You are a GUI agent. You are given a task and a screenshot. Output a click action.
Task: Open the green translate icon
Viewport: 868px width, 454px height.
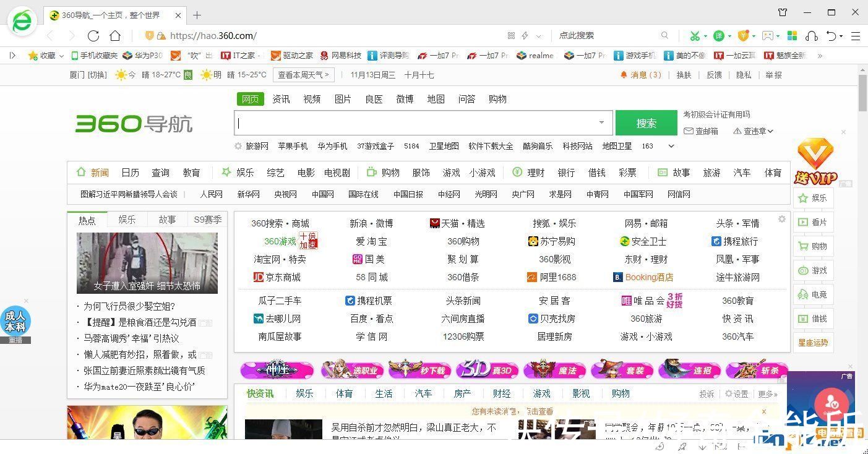coord(718,36)
